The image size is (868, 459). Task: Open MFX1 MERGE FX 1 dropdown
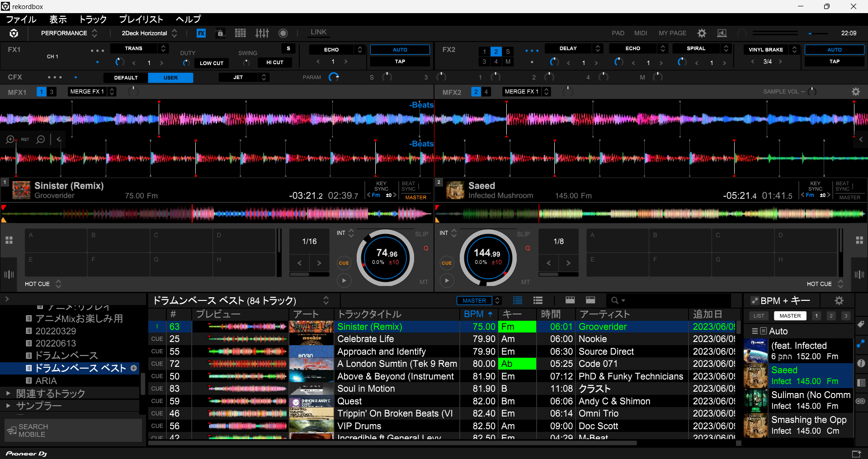[x=92, y=92]
